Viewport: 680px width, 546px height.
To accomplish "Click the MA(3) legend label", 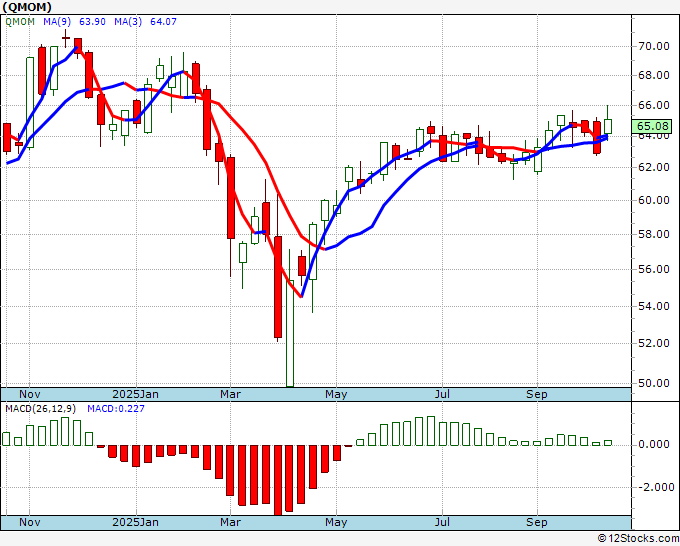I will tap(128, 22).
